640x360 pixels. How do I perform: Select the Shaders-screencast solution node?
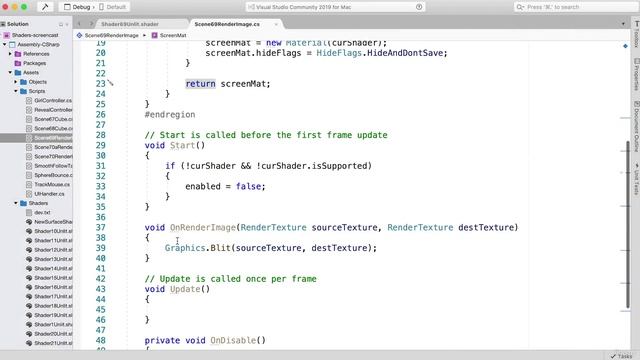35,35
